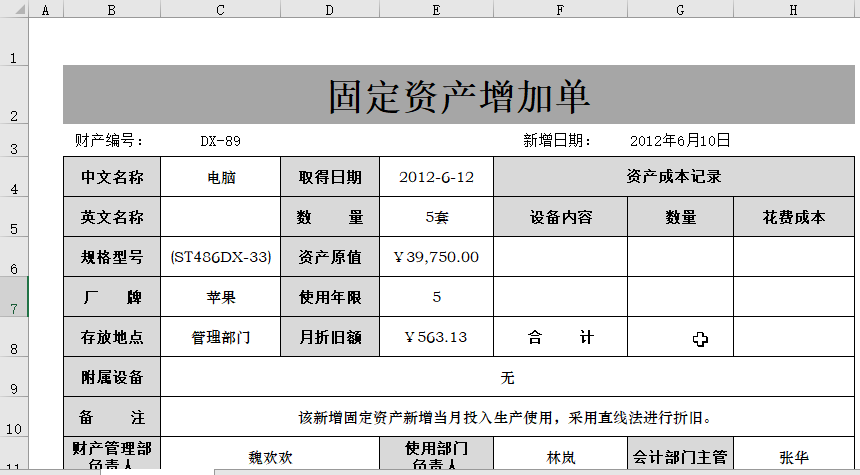Select row 4 header
The height and width of the screenshot is (475, 860).
[x=14, y=178]
